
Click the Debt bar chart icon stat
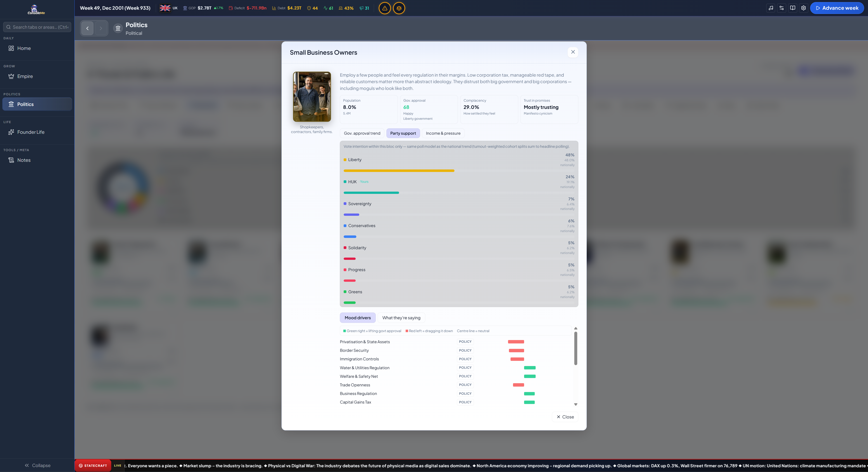coord(274,8)
